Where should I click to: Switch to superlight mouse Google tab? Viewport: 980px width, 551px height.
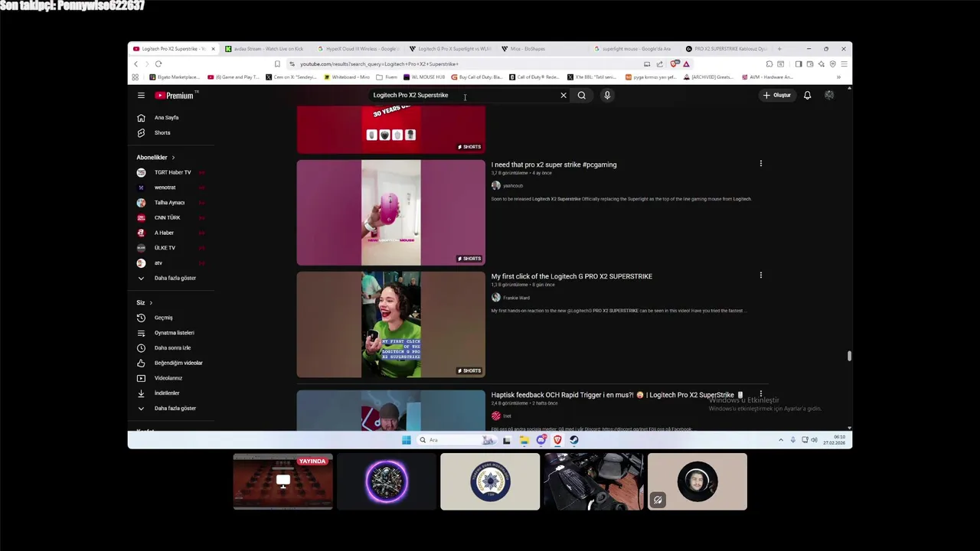click(x=634, y=49)
